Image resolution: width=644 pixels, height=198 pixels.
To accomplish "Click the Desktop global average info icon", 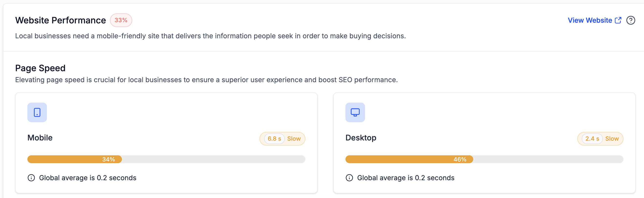I will point(349,178).
